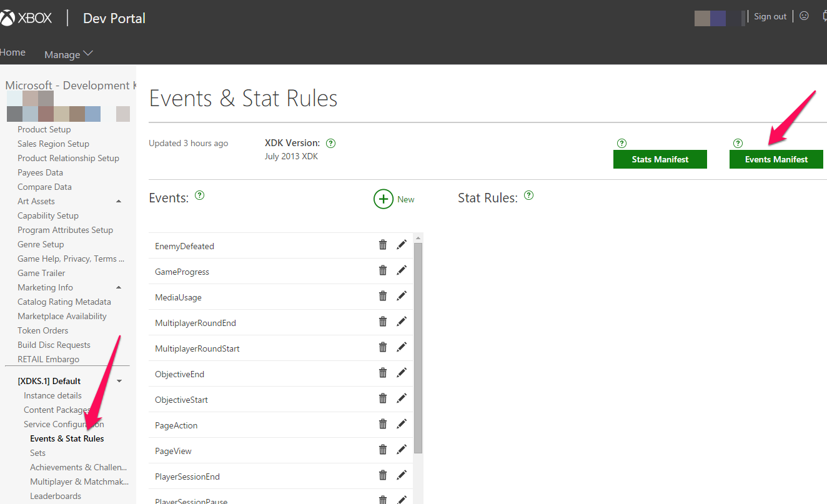Select the EnemyDefeated event name
Image resolution: width=827 pixels, height=504 pixels.
coord(185,246)
